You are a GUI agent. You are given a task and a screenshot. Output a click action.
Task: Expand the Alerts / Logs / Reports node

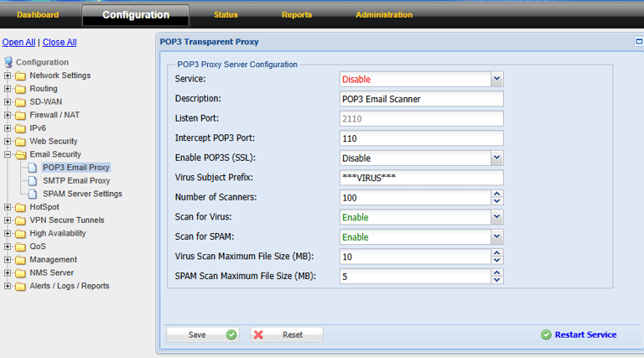pyautogui.click(x=8, y=286)
